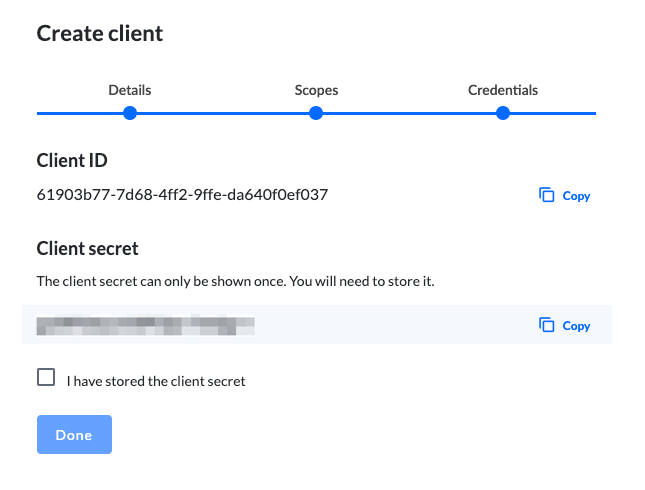The width and height of the screenshot is (645, 490).
Task: Click the Details step dot on the progress line
Action: pyautogui.click(x=130, y=113)
